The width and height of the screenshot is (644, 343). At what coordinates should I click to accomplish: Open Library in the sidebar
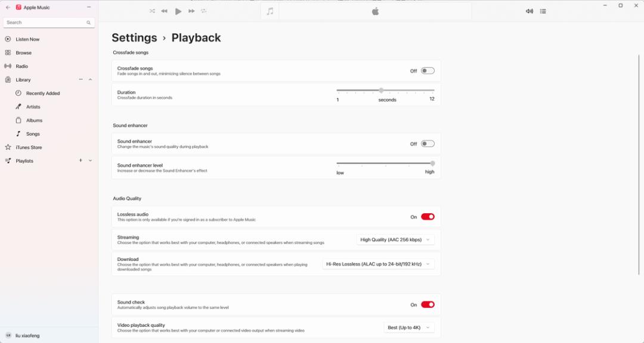pyautogui.click(x=23, y=80)
